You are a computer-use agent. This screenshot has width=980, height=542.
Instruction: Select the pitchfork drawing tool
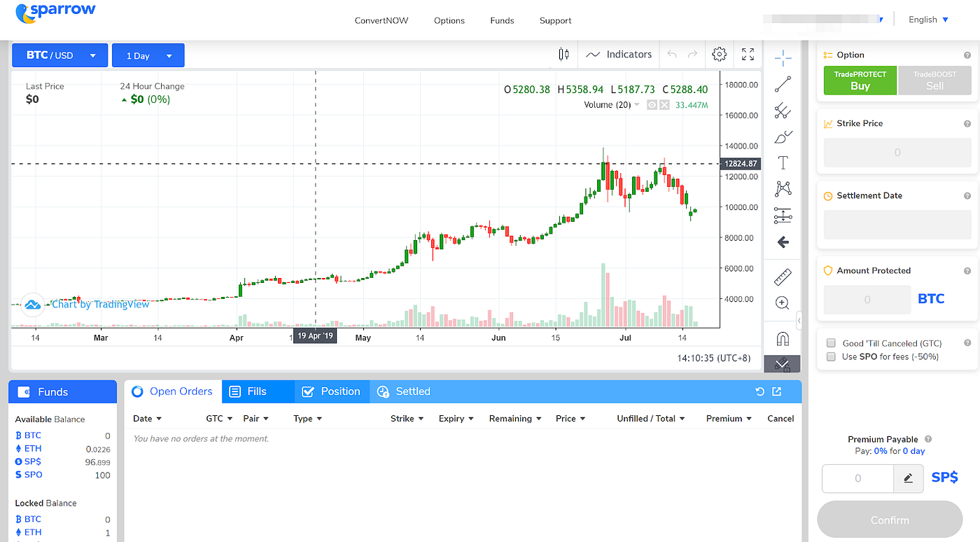click(x=783, y=111)
